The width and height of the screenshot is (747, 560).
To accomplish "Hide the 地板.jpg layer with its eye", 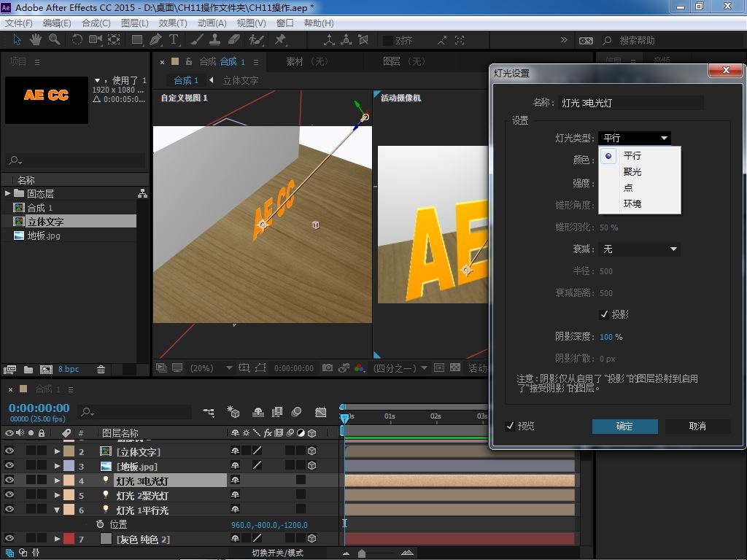I will 9,466.
